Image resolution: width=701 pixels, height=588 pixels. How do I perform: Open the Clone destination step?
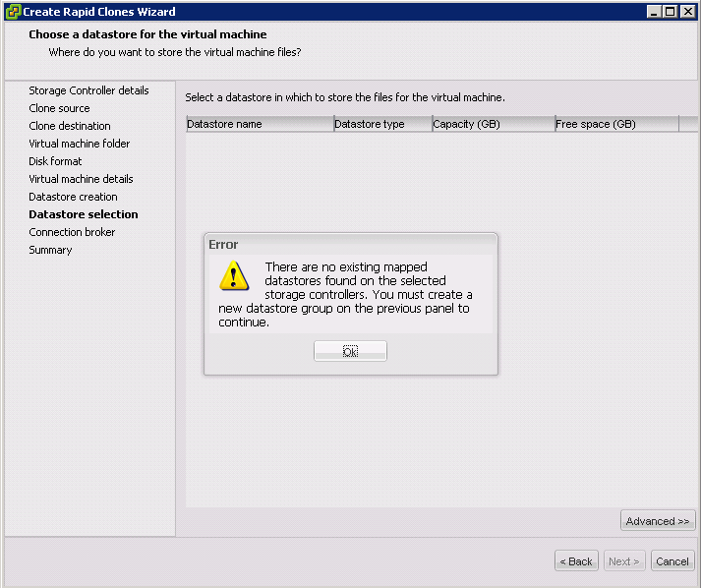[70, 126]
